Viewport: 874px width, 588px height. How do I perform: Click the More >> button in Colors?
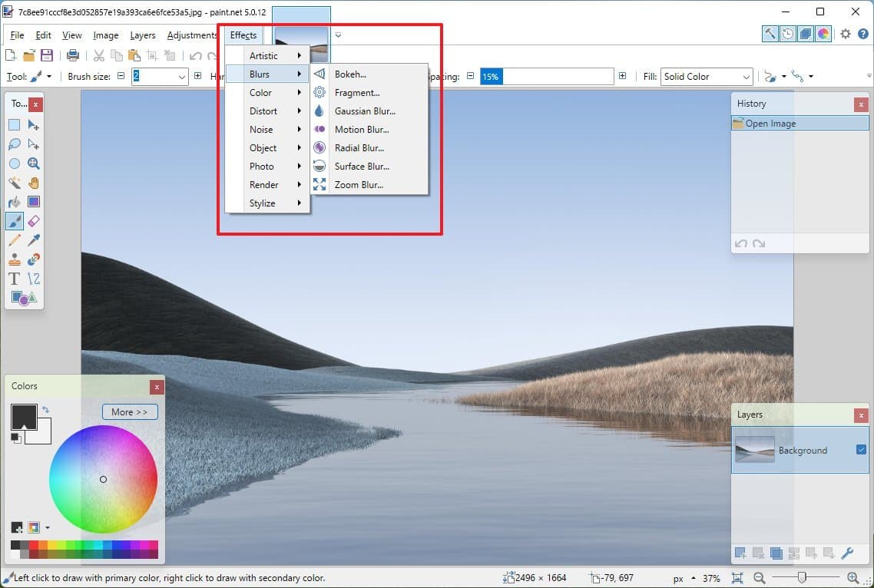click(130, 411)
